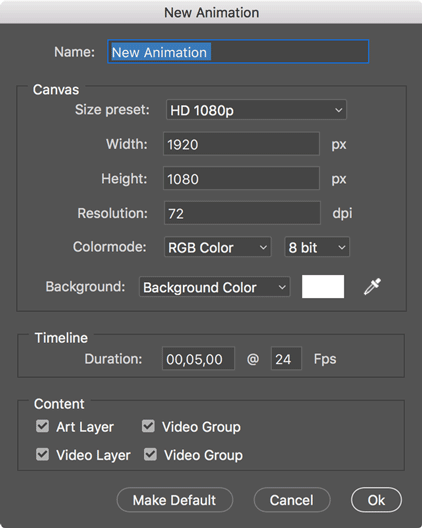The height and width of the screenshot is (528, 422).
Task: Confirm with the Ok button
Action: [x=376, y=500]
